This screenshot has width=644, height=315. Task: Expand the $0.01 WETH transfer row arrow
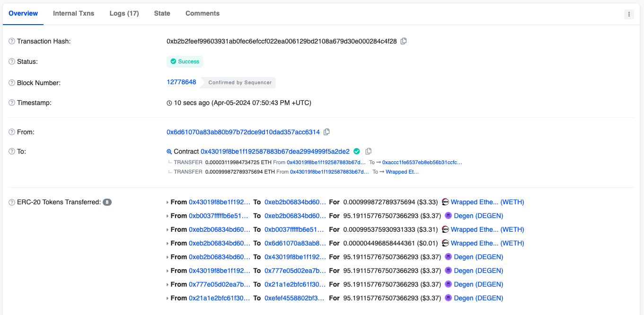coord(168,244)
